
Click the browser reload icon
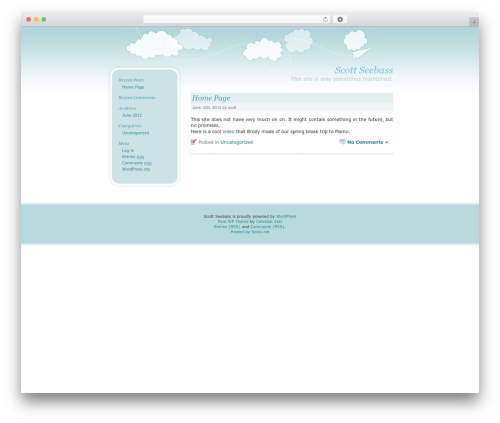coord(325,19)
